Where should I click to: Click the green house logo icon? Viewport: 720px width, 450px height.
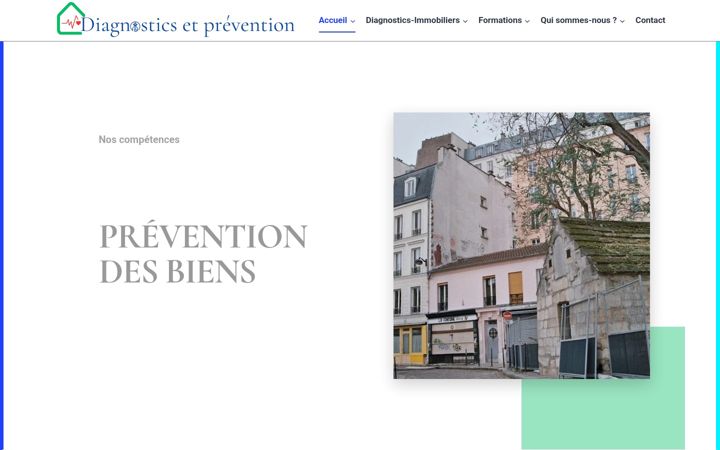tap(70, 18)
